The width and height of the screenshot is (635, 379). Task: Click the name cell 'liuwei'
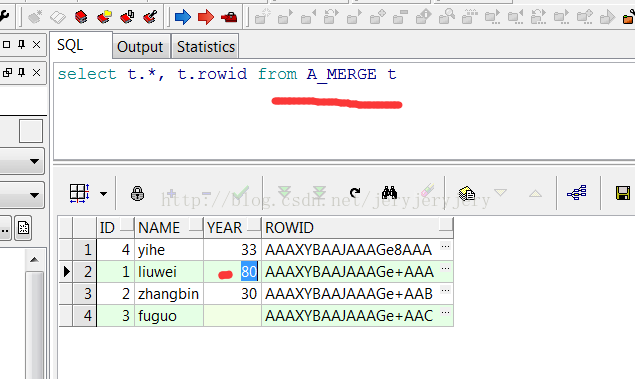pyautogui.click(x=169, y=272)
